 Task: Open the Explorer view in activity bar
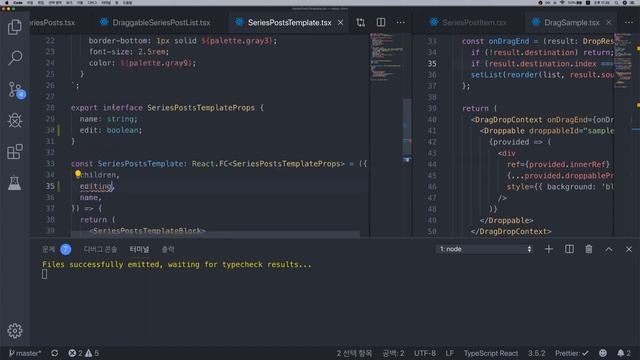15,27
